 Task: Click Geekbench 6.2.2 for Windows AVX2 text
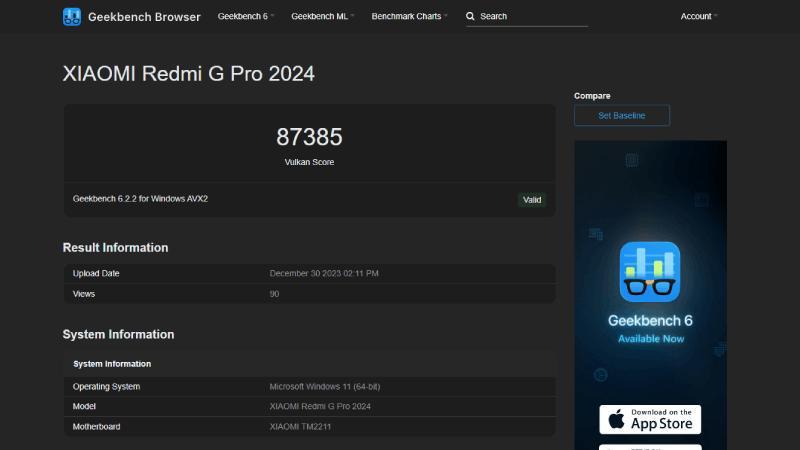coord(140,199)
